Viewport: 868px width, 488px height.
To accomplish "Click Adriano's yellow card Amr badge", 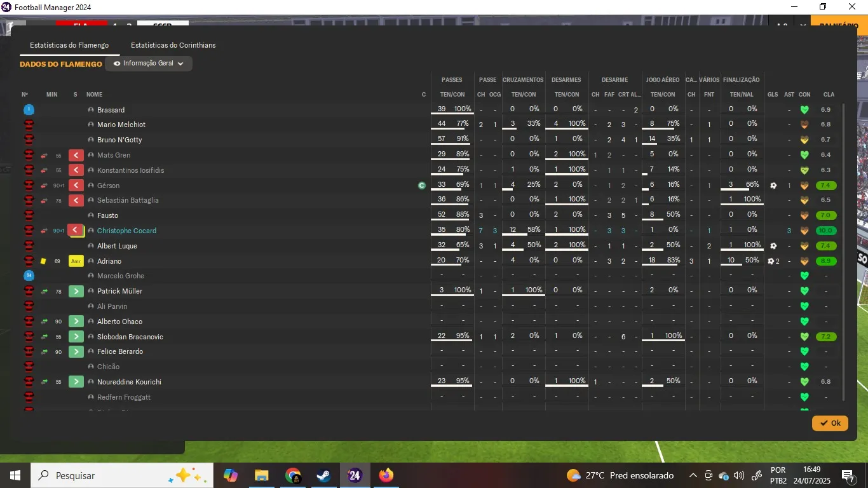I will pos(76,261).
